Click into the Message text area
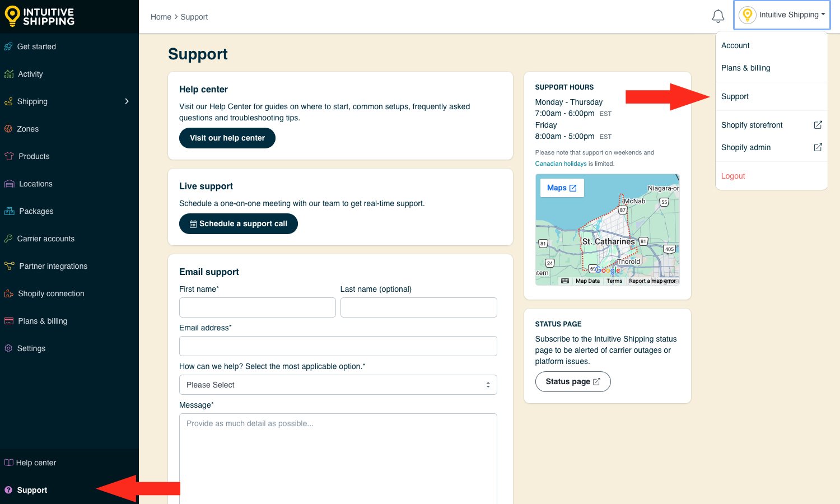The image size is (840, 504). pyautogui.click(x=338, y=459)
